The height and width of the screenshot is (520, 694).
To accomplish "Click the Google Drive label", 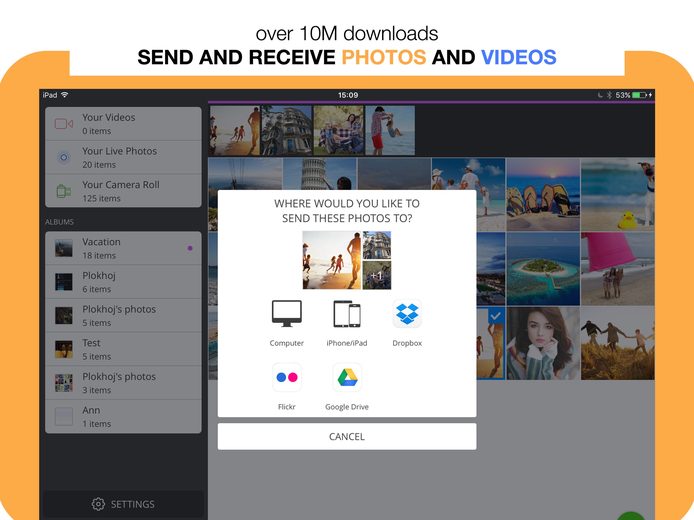I will [x=347, y=407].
